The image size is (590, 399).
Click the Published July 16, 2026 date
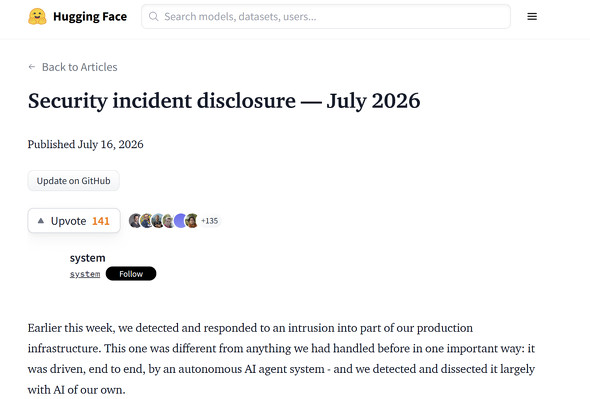[x=85, y=144]
